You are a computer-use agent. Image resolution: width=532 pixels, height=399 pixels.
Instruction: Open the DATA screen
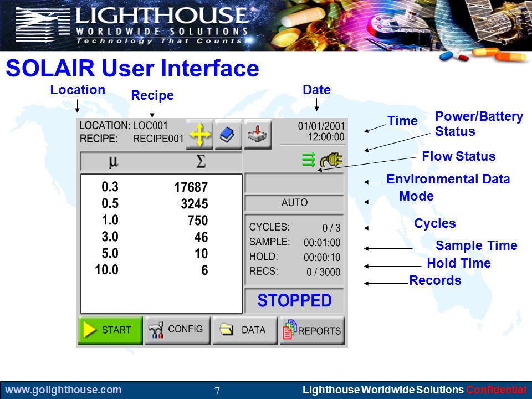click(x=244, y=330)
